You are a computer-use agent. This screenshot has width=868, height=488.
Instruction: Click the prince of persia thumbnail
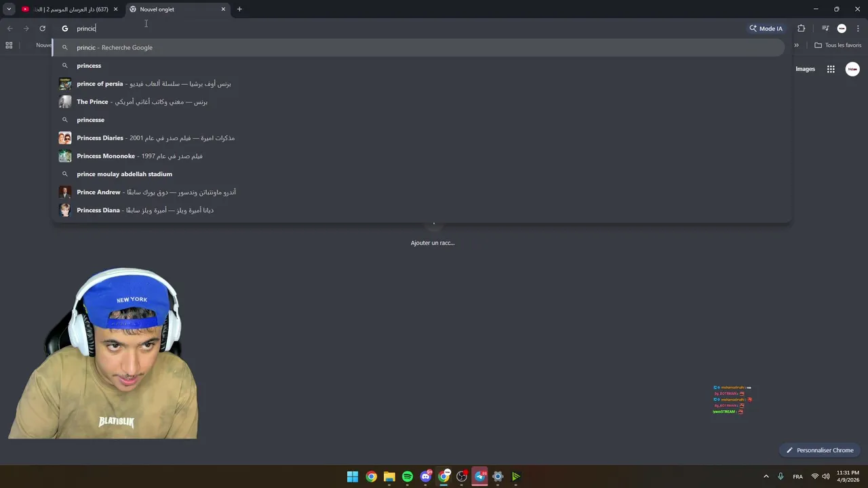65,84
